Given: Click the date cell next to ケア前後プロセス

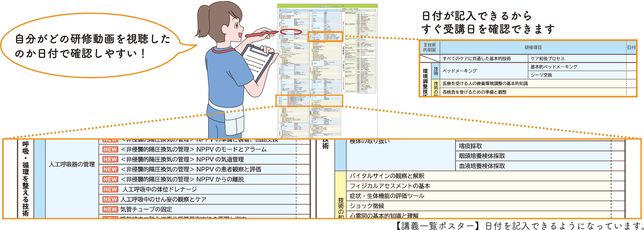Looking at the screenshot, I should [631, 59].
